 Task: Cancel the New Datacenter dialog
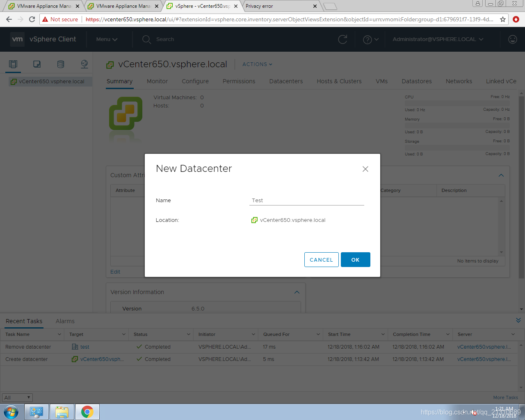[321, 260]
